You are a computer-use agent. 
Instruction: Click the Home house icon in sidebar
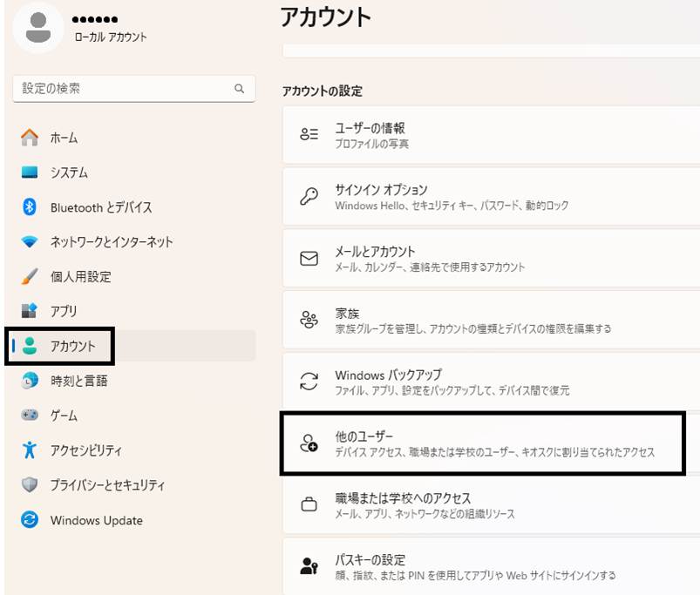(30, 138)
